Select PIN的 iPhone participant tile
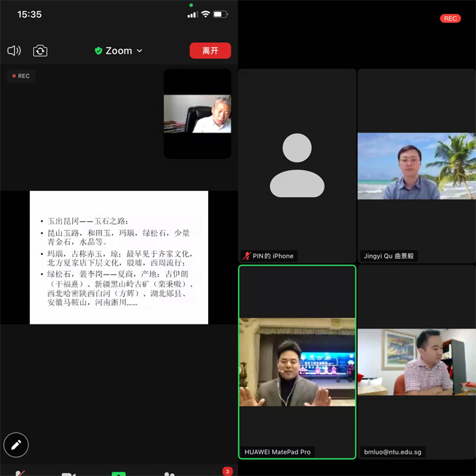Viewport: 476px width, 476px height. tap(296, 165)
